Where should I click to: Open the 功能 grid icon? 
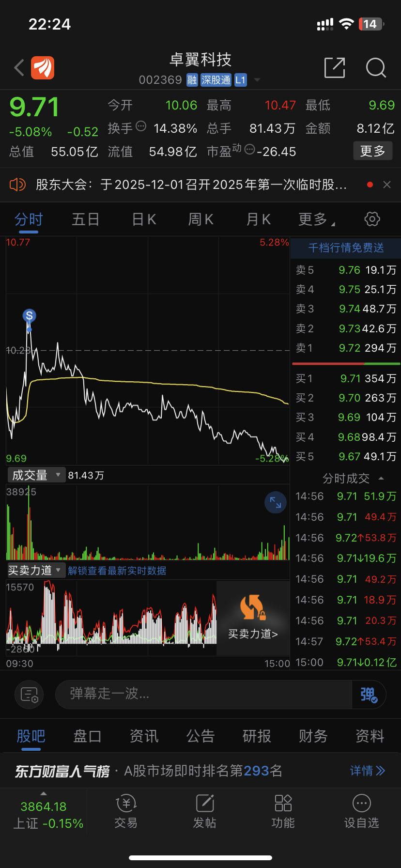[x=283, y=803]
